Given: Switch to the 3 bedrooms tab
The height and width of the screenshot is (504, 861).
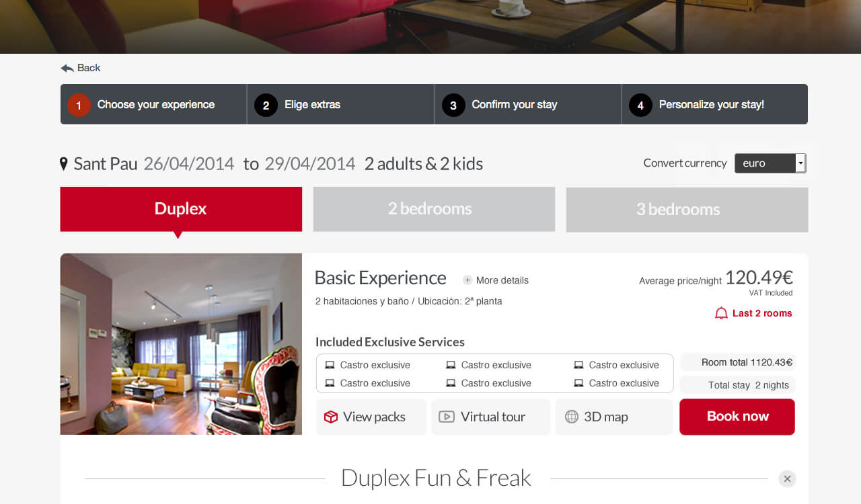Looking at the screenshot, I should point(687,209).
